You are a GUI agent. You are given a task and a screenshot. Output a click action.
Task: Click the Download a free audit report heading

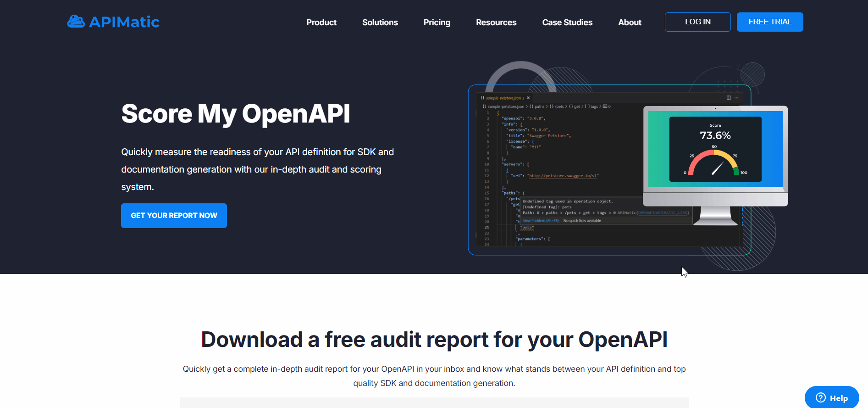pyautogui.click(x=434, y=340)
